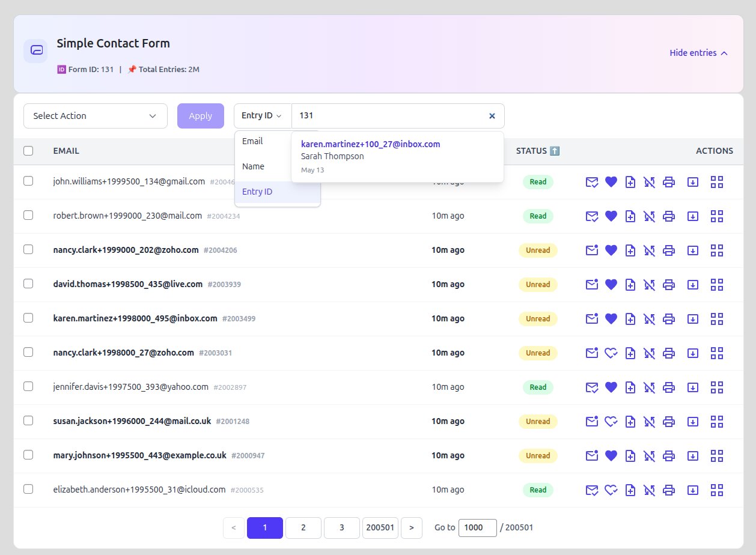Viewport: 756px width, 555px height.
Task: Toggle the select-all checkbox in table header
Action: pos(28,151)
